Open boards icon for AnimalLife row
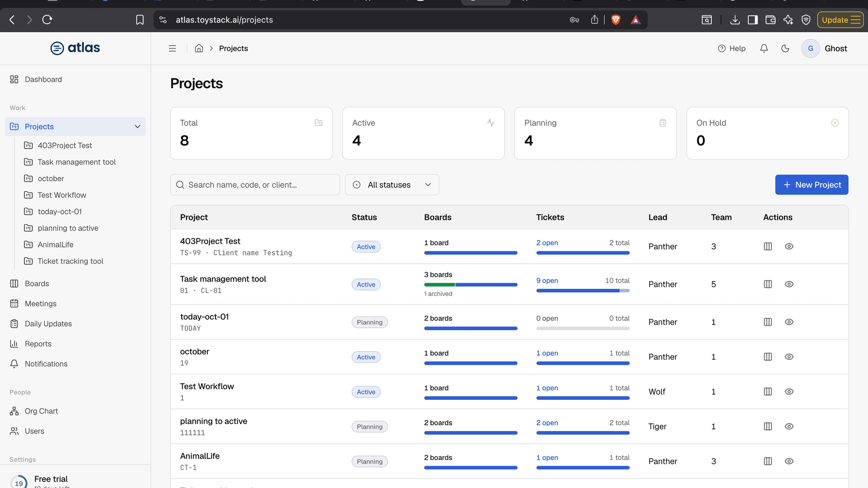 pos(768,461)
